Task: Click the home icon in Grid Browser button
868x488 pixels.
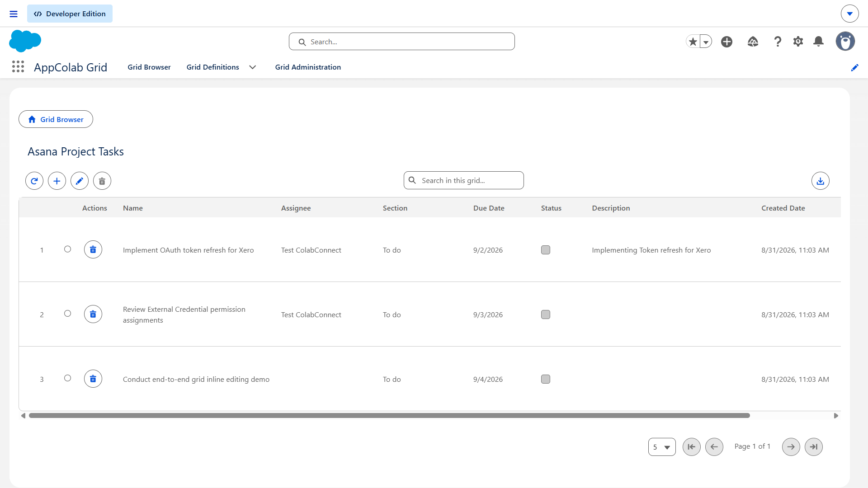Action: (32, 119)
